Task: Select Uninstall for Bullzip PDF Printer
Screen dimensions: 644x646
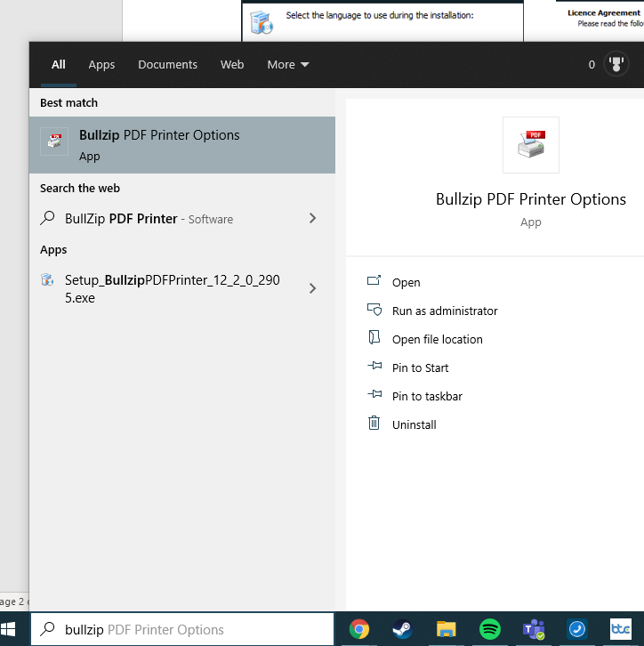Action: tap(414, 424)
